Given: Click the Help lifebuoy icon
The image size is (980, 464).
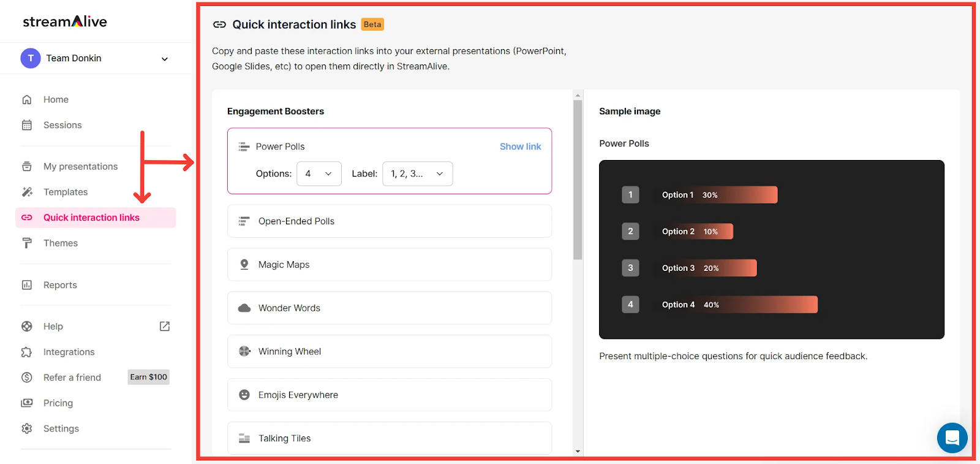Looking at the screenshot, I should (x=27, y=327).
